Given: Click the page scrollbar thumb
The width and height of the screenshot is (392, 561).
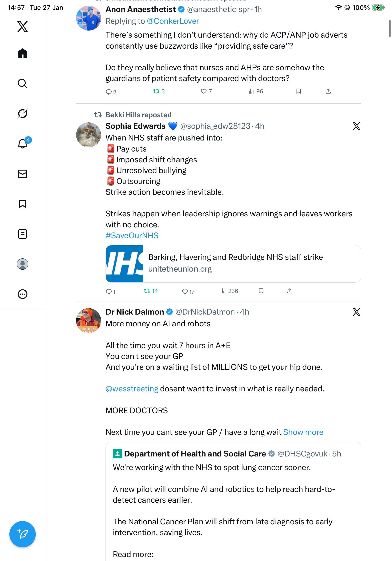Looking at the screenshot, I should (390, 29).
